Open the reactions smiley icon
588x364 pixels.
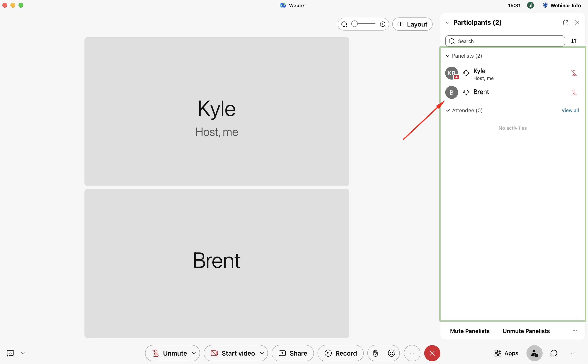[x=391, y=353]
